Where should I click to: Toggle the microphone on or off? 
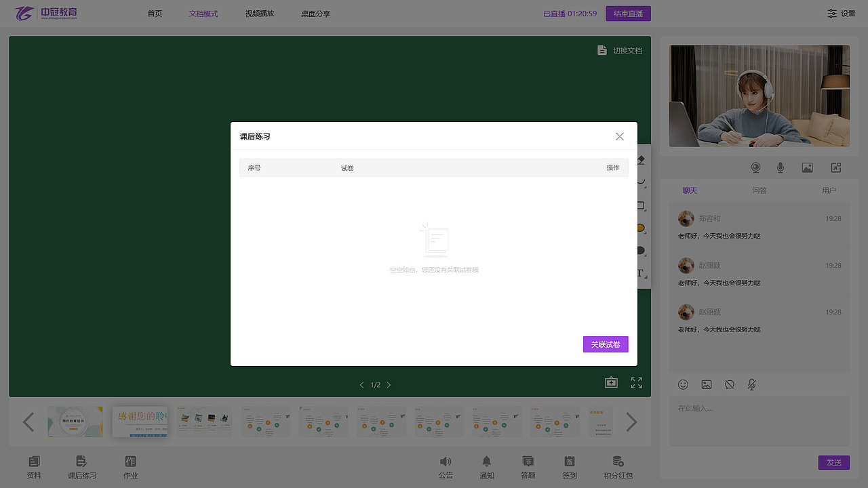click(x=781, y=167)
